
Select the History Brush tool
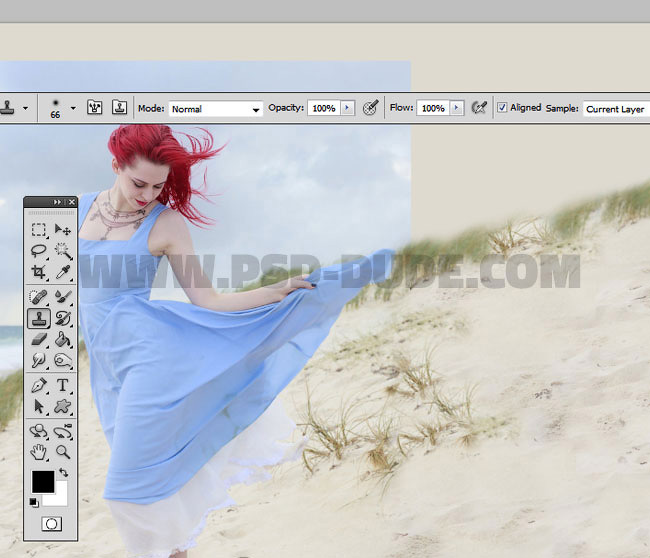tap(63, 318)
